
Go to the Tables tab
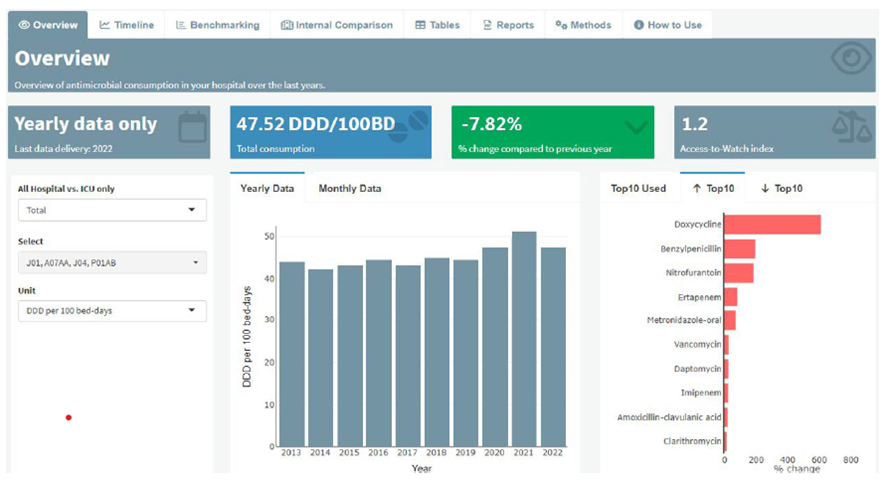pos(437,25)
